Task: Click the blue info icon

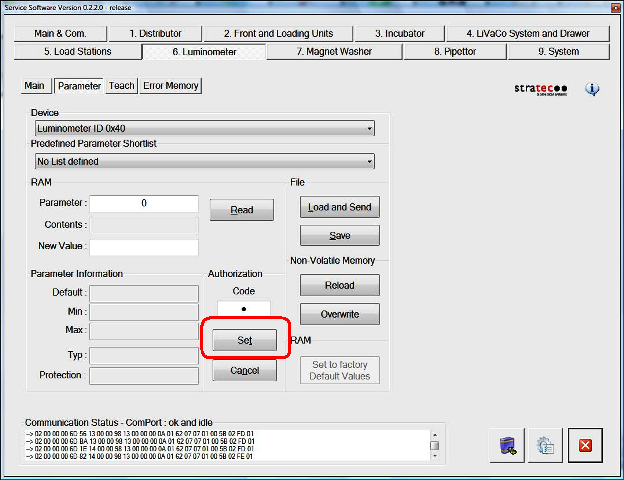Action: [x=592, y=89]
